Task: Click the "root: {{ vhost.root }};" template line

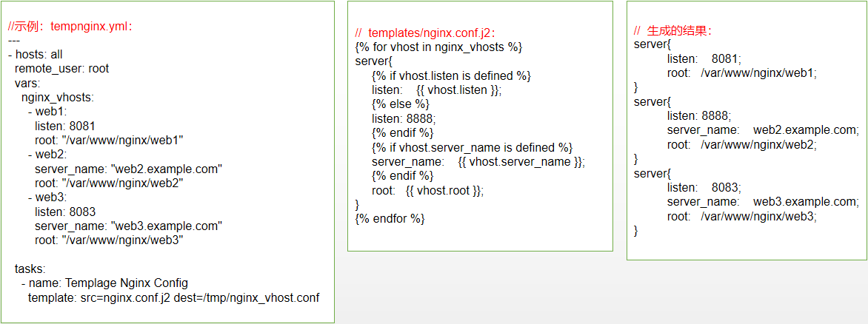Action: click(x=427, y=190)
